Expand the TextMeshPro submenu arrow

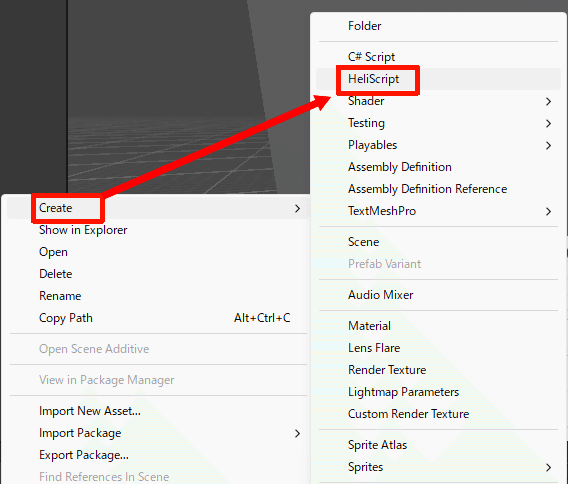(x=548, y=212)
